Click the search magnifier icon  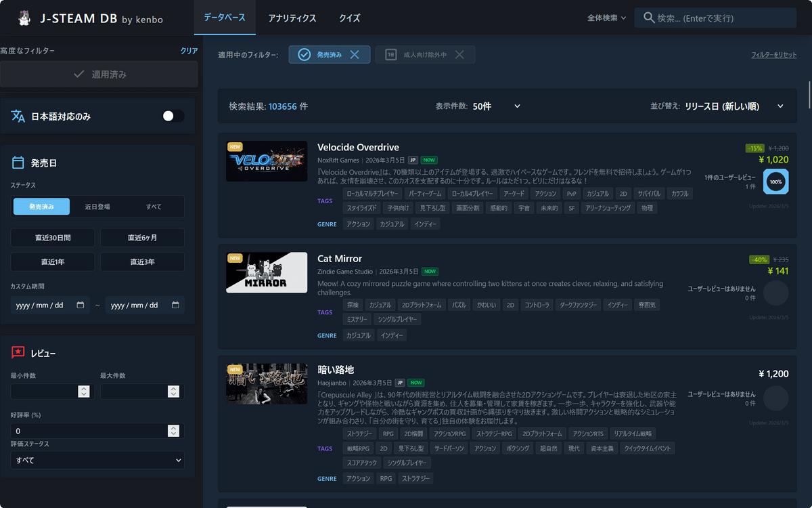(x=648, y=18)
